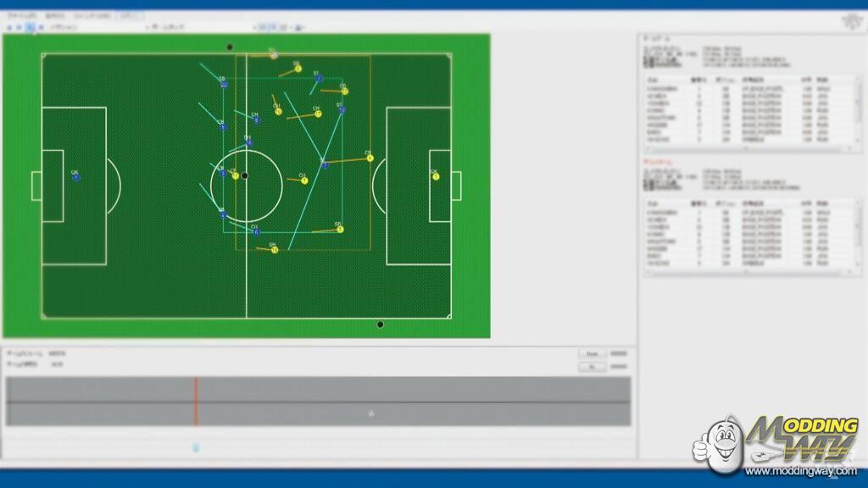Select yellow player number 7 marker
The image size is (868, 488).
(304, 180)
